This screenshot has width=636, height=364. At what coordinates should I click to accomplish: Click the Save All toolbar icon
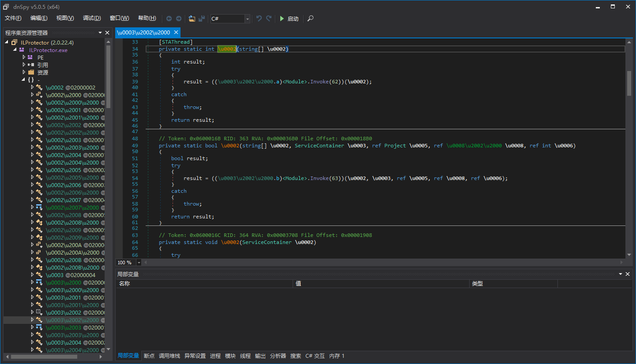coord(202,19)
